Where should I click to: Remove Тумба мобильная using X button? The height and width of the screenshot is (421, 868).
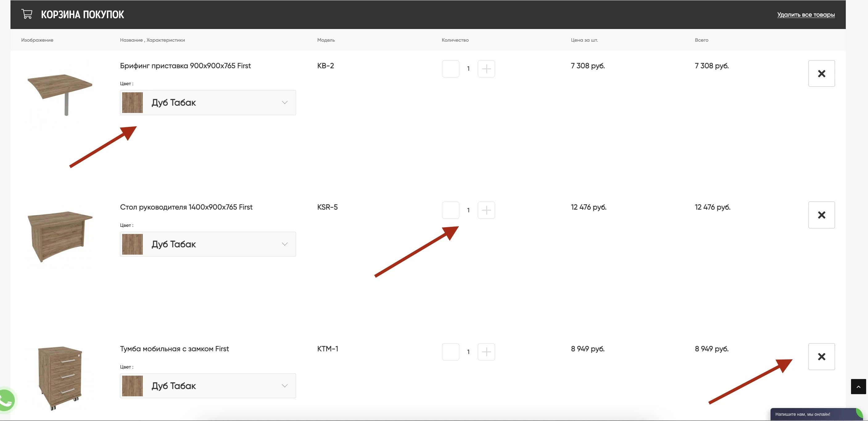click(821, 356)
